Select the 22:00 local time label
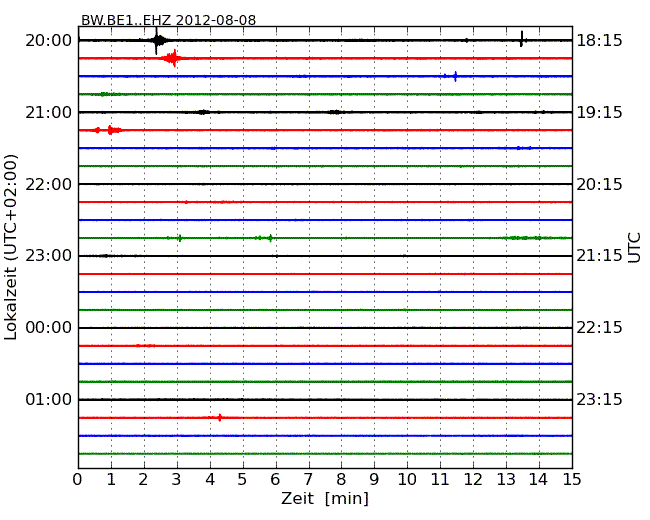Screen dimensions: 650x520 click(x=49, y=184)
